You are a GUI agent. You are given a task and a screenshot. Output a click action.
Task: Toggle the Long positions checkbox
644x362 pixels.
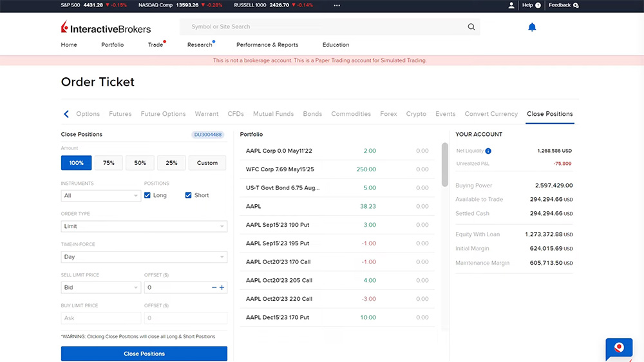point(147,195)
